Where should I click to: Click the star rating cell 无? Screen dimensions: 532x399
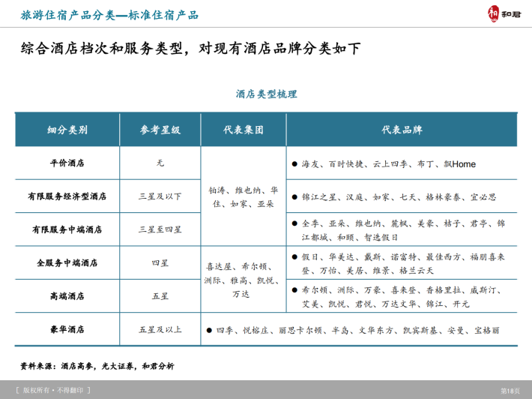pyautogui.click(x=160, y=163)
